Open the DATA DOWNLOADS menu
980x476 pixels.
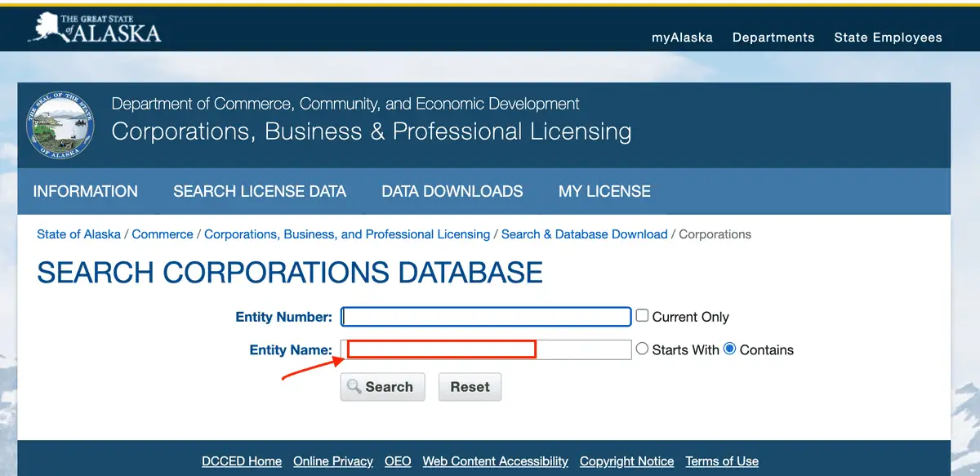pyautogui.click(x=452, y=192)
